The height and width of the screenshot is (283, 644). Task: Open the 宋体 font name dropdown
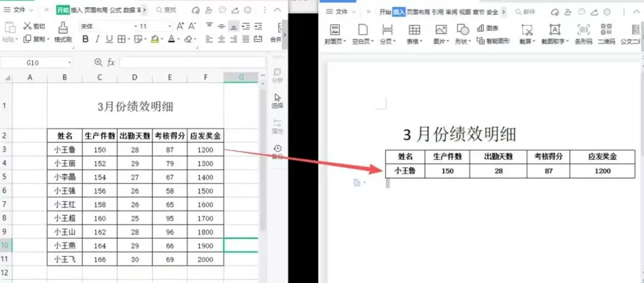pos(135,26)
